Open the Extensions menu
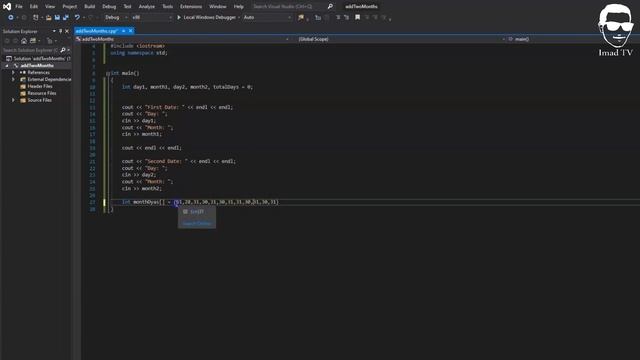This screenshot has width=640, height=360. coord(191,7)
